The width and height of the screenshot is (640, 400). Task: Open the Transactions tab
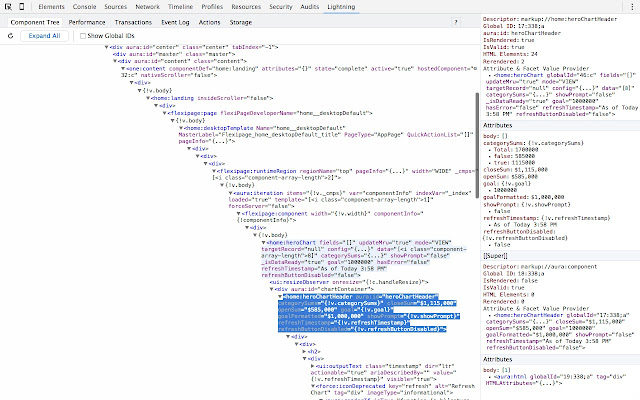tap(133, 21)
